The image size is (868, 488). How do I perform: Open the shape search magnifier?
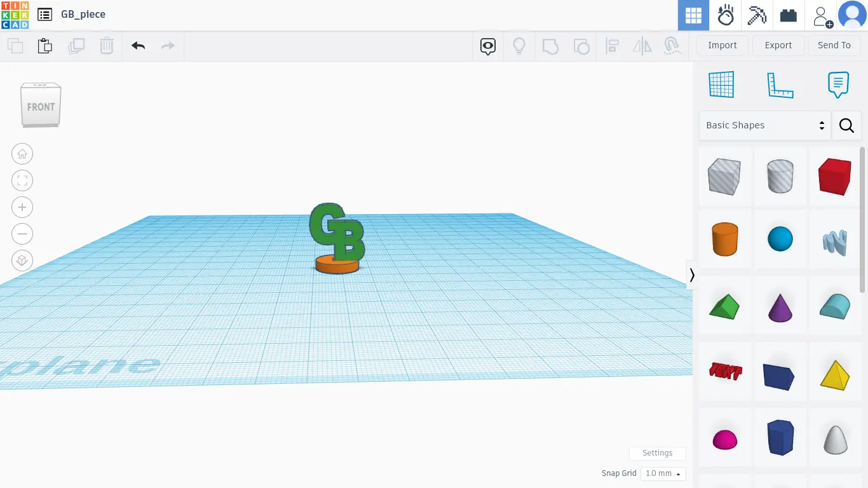point(846,125)
